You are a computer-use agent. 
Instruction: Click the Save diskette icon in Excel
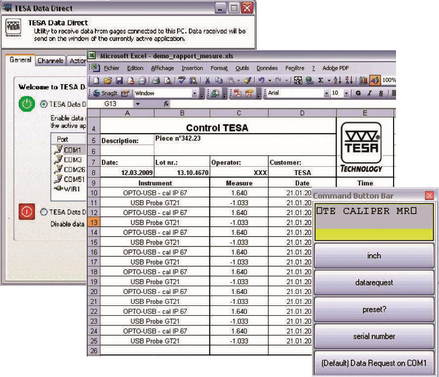(x=119, y=80)
